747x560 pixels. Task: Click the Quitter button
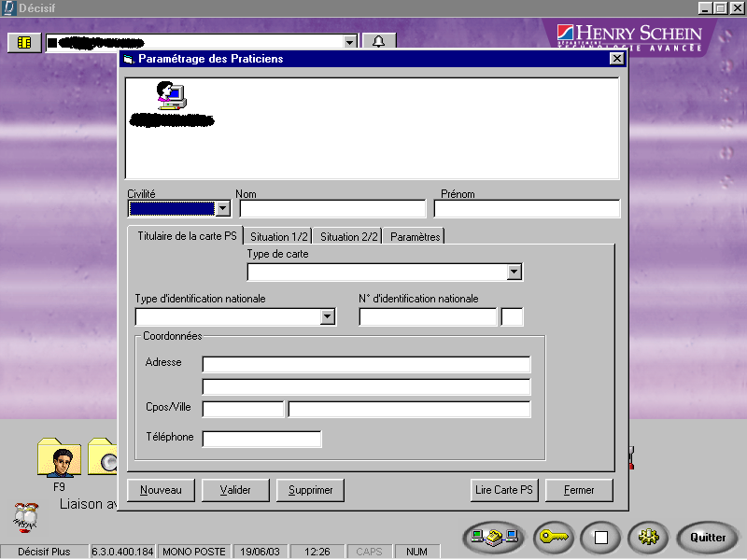point(707,538)
